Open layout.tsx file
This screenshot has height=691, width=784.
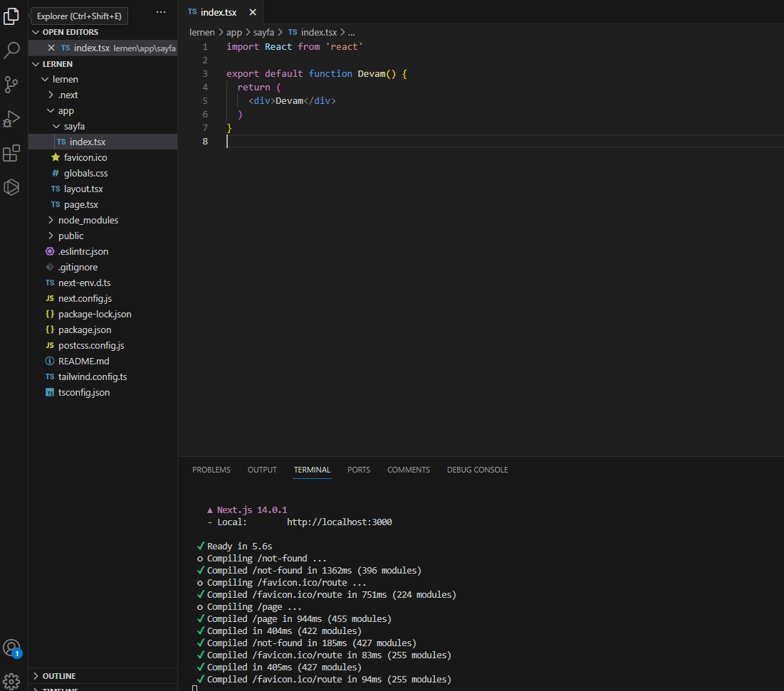point(103,189)
